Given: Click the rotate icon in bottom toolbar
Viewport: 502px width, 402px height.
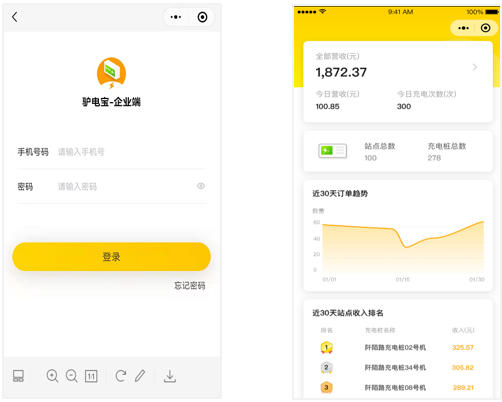Looking at the screenshot, I should (x=120, y=376).
